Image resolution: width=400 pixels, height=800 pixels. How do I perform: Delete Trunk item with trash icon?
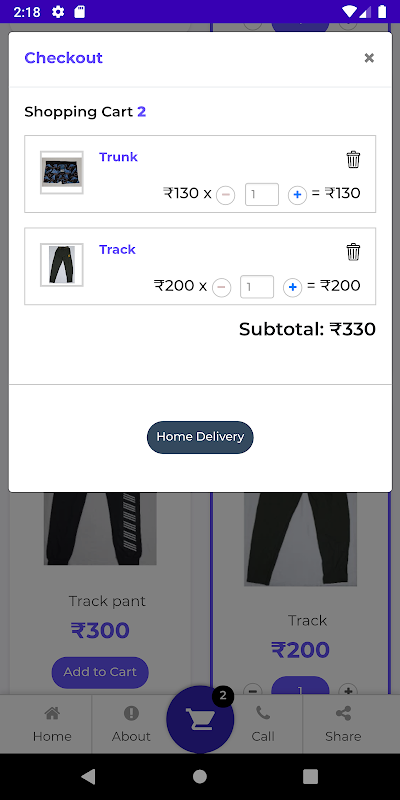[353, 159]
